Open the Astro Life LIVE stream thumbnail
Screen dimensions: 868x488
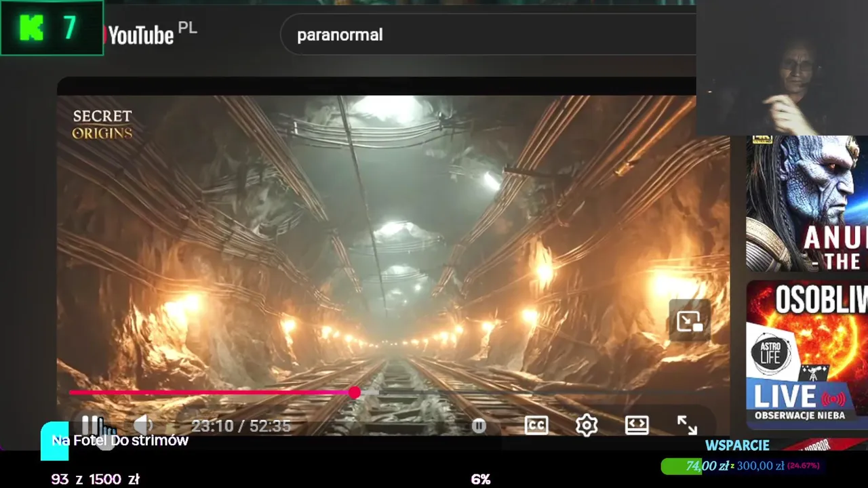click(x=807, y=354)
